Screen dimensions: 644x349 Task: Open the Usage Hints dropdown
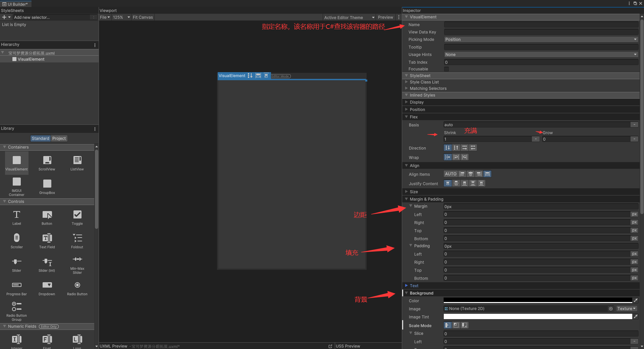[541, 55]
